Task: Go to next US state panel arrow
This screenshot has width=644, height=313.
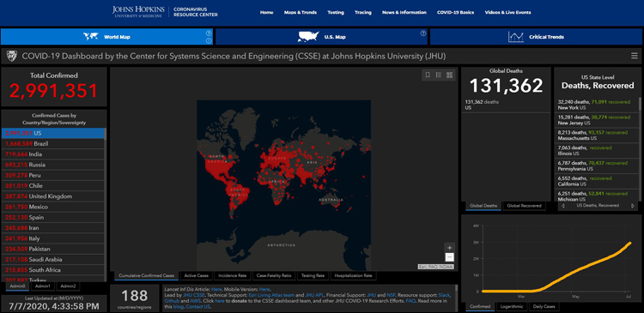Action: (633, 206)
